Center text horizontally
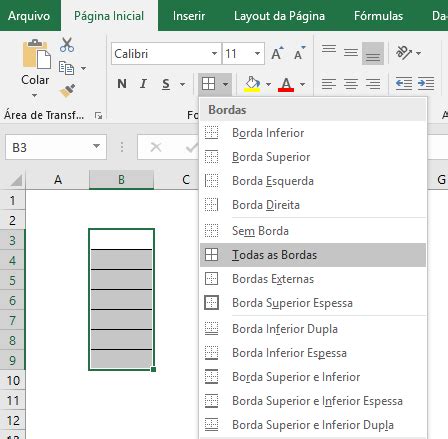This screenshot has width=448, height=439. point(351,84)
